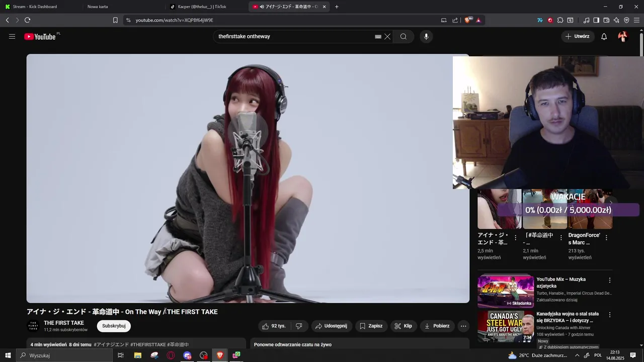Open Opera browser from the taskbar
The width and height of the screenshot is (644, 362).
click(171, 355)
